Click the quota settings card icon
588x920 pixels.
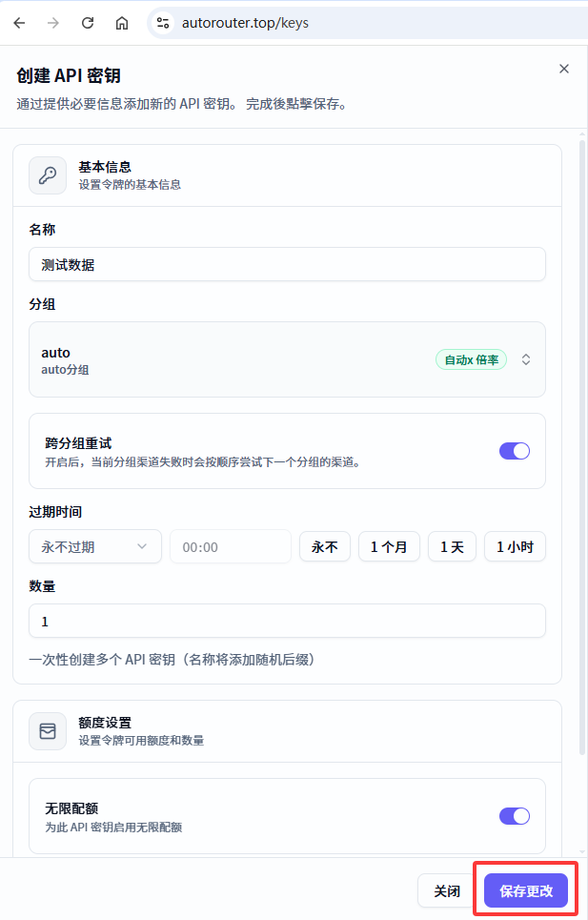[x=48, y=731]
